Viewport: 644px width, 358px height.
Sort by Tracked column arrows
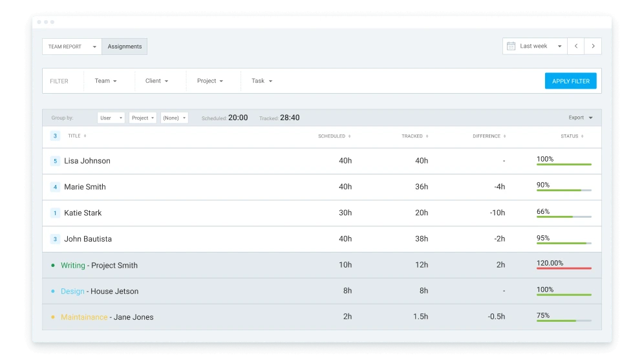[427, 136]
